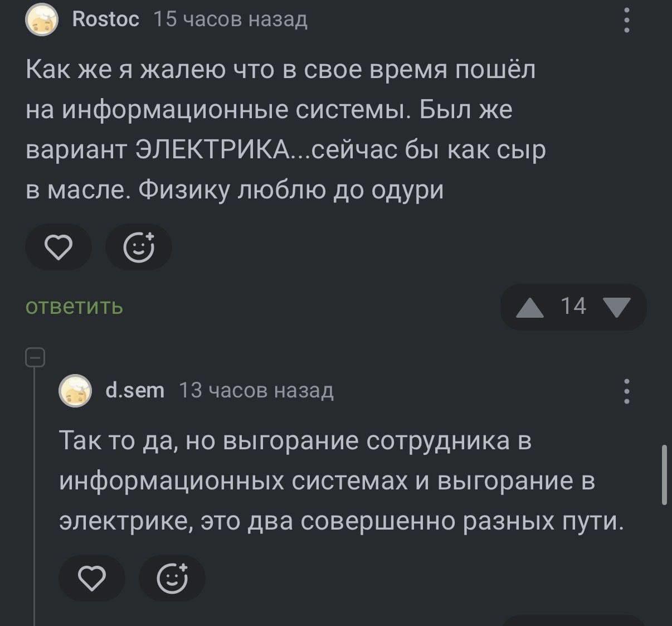
Task: Click 'ответить' to reply to Rostoc
Action: [x=74, y=307]
